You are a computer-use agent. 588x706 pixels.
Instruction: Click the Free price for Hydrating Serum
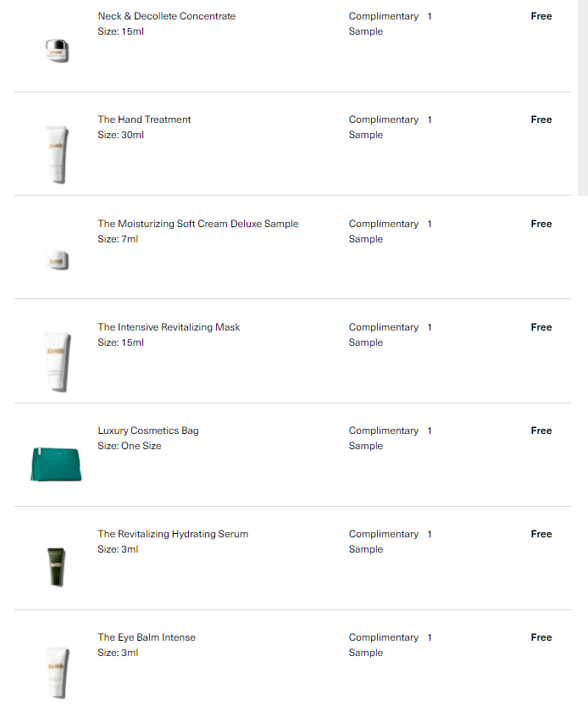(x=541, y=534)
